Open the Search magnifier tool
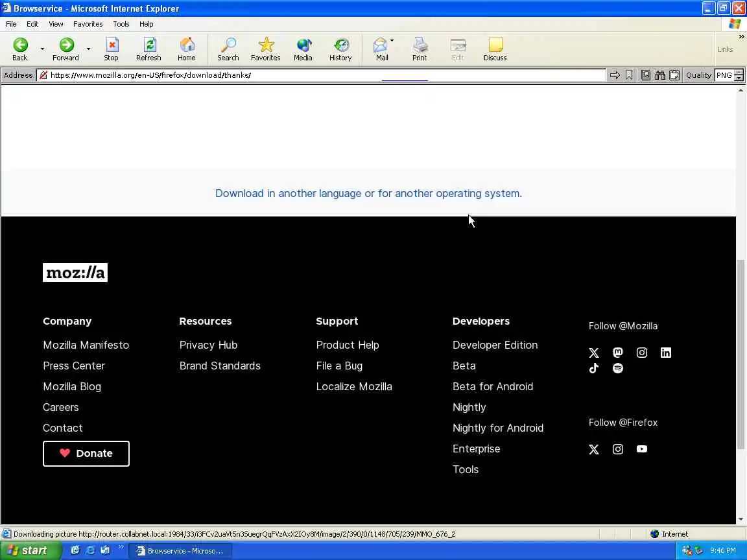Viewport: 747px width, 560px height. (x=228, y=49)
